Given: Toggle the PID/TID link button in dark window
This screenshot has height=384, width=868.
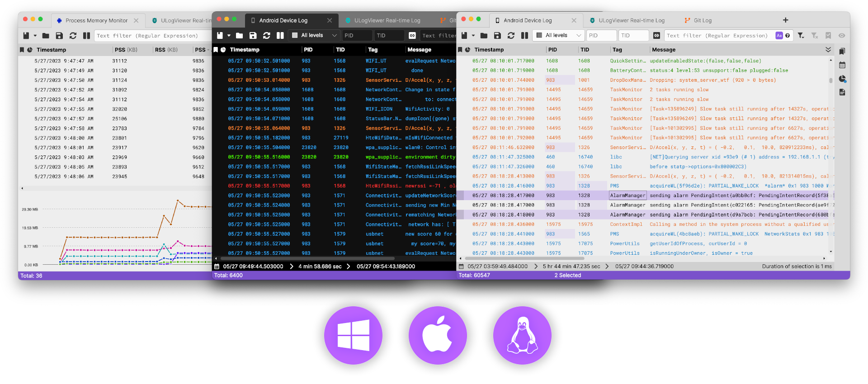Looking at the screenshot, I should pos(412,36).
